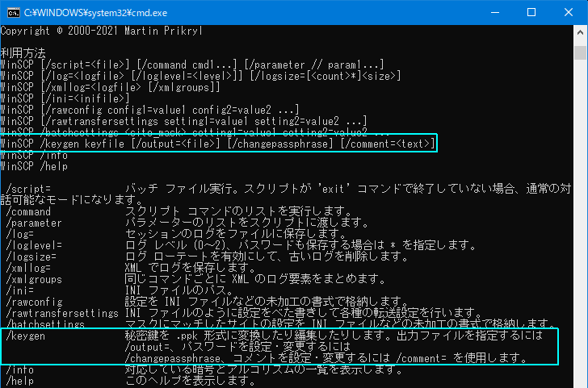The height and width of the screenshot is (388, 588).
Task: Click the Copyright 2000-2021 Martin Prikryl line
Action: [101, 31]
